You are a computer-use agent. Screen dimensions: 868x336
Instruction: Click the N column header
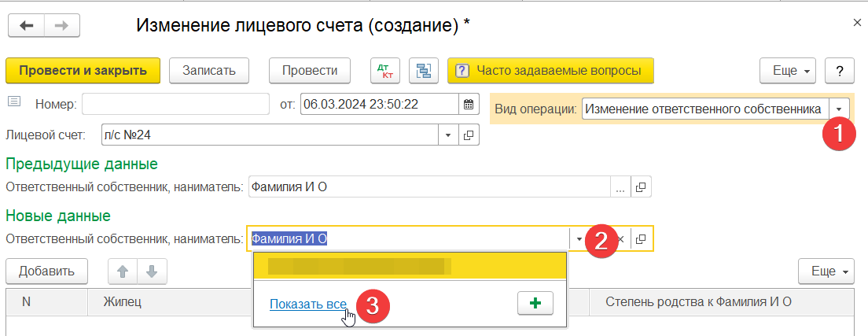click(x=47, y=301)
